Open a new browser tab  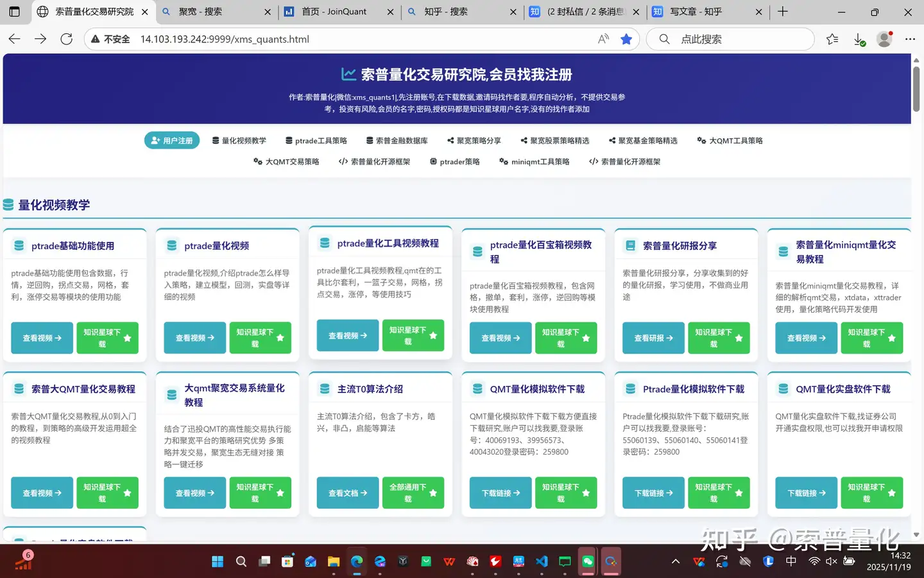click(783, 12)
